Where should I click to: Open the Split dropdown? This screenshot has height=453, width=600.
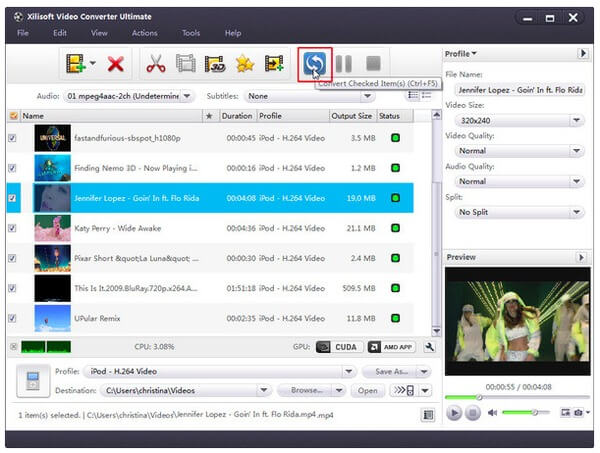tap(576, 212)
